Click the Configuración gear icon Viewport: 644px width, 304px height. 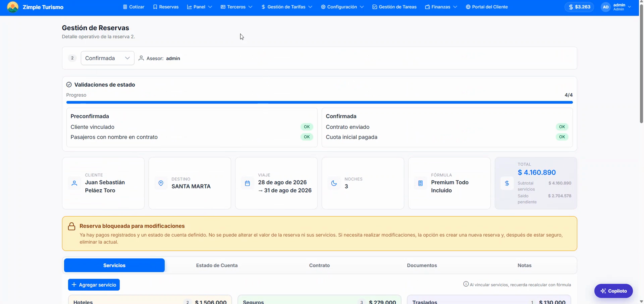click(x=323, y=7)
